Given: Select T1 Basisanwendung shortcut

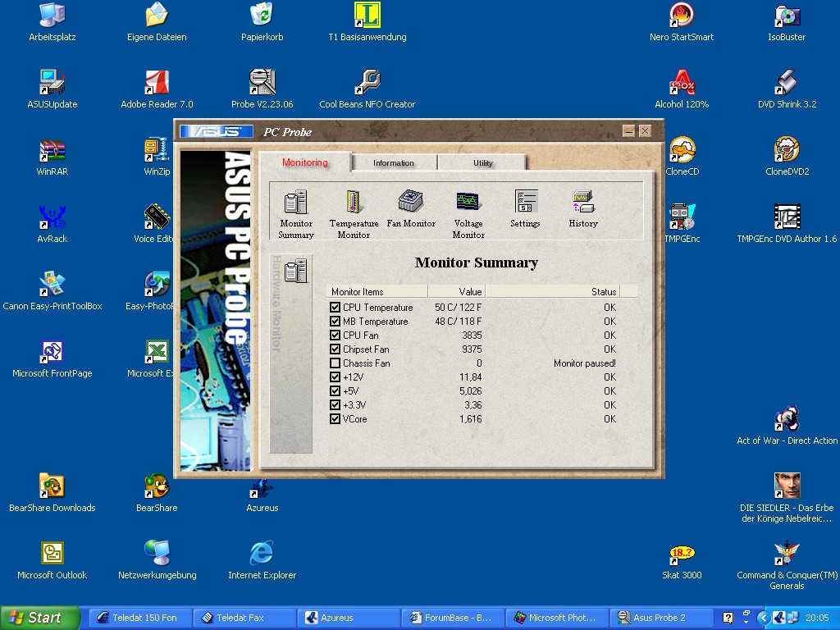Looking at the screenshot, I should tap(367, 21).
